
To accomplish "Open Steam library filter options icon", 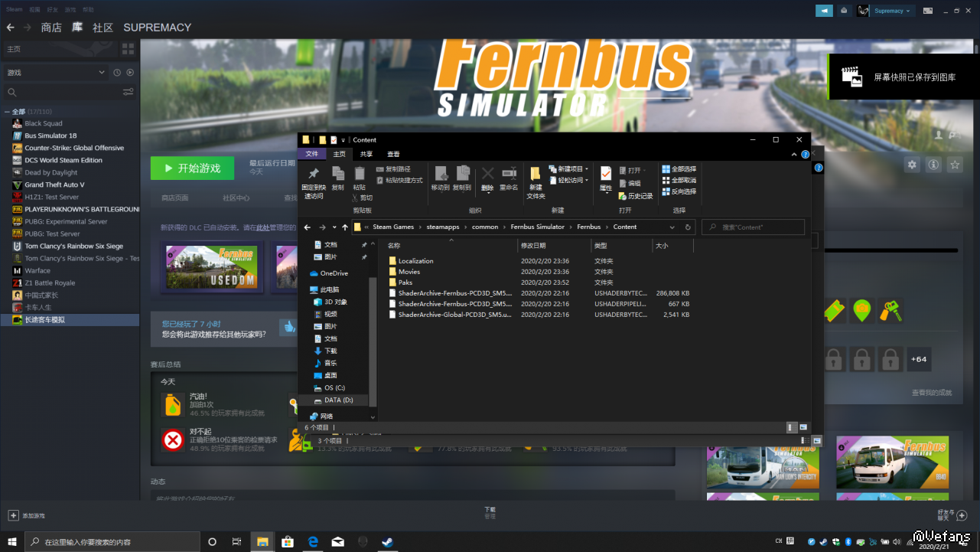I will 128,92.
